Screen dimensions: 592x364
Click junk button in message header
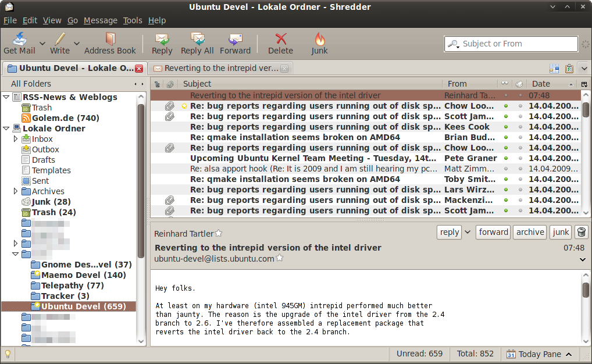pos(561,232)
